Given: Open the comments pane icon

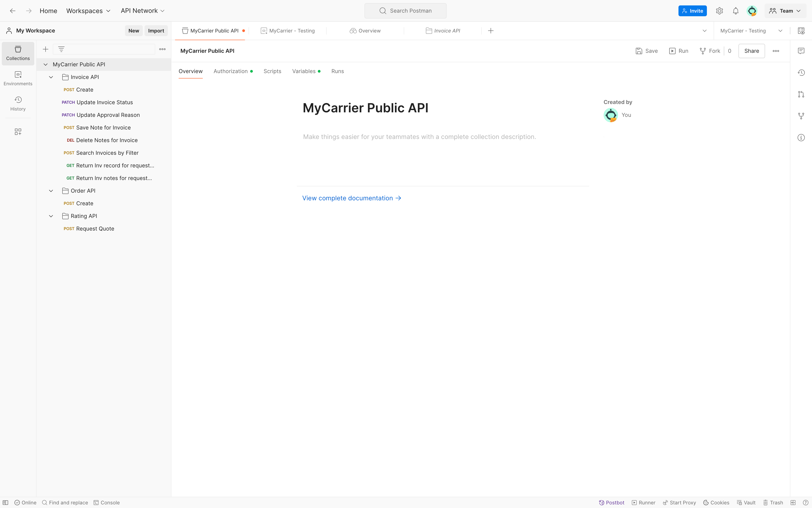Looking at the screenshot, I should [x=801, y=51].
